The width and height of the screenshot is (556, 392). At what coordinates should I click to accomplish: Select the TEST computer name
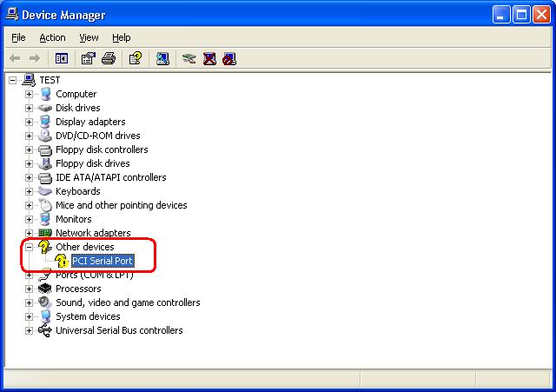point(50,80)
